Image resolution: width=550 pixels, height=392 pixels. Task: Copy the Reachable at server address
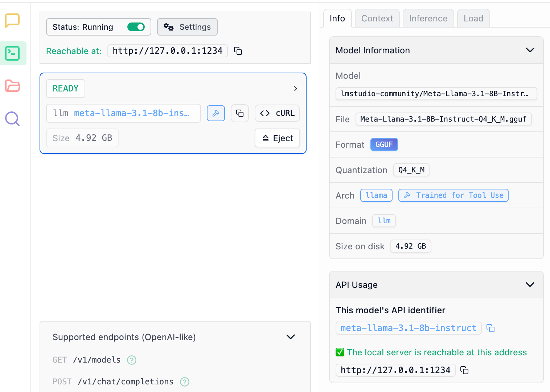point(238,51)
